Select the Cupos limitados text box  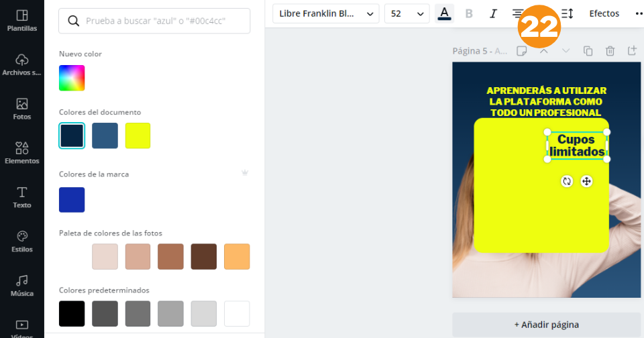coord(577,146)
